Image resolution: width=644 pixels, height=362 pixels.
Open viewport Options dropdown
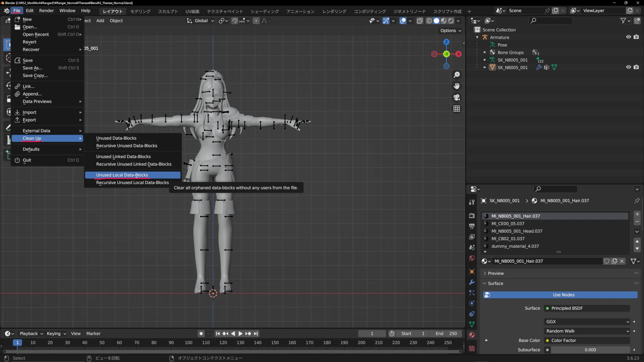[x=450, y=31]
